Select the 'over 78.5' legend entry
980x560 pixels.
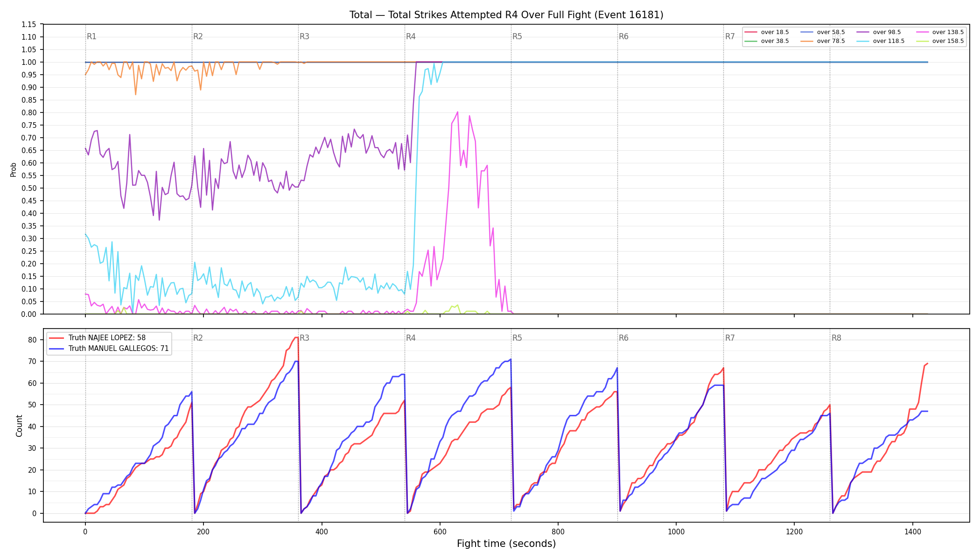(823, 41)
